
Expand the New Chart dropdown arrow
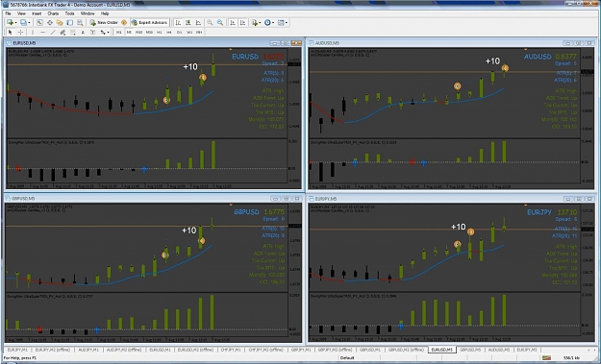pyautogui.click(x=15, y=23)
